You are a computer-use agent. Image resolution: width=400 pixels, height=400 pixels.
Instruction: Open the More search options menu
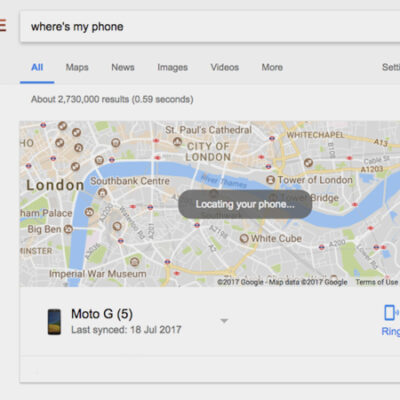click(x=272, y=67)
